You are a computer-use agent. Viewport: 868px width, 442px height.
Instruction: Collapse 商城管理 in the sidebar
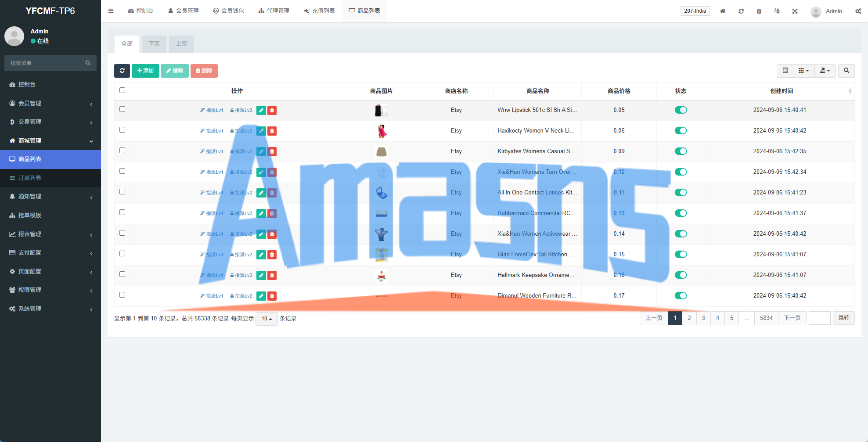pos(50,140)
